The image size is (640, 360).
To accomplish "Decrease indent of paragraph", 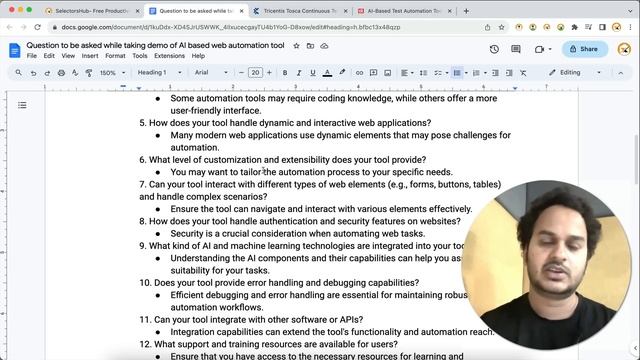I will click(495, 73).
